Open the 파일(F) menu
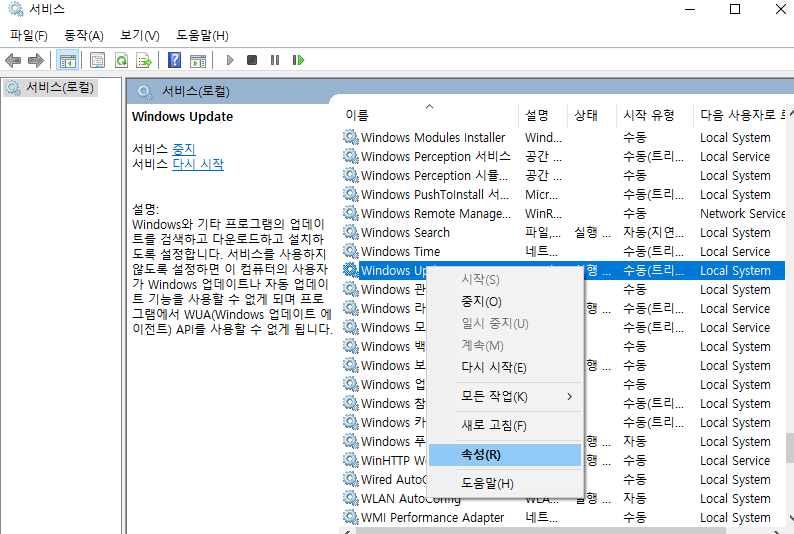The height and width of the screenshot is (534, 794). point(29,35)
